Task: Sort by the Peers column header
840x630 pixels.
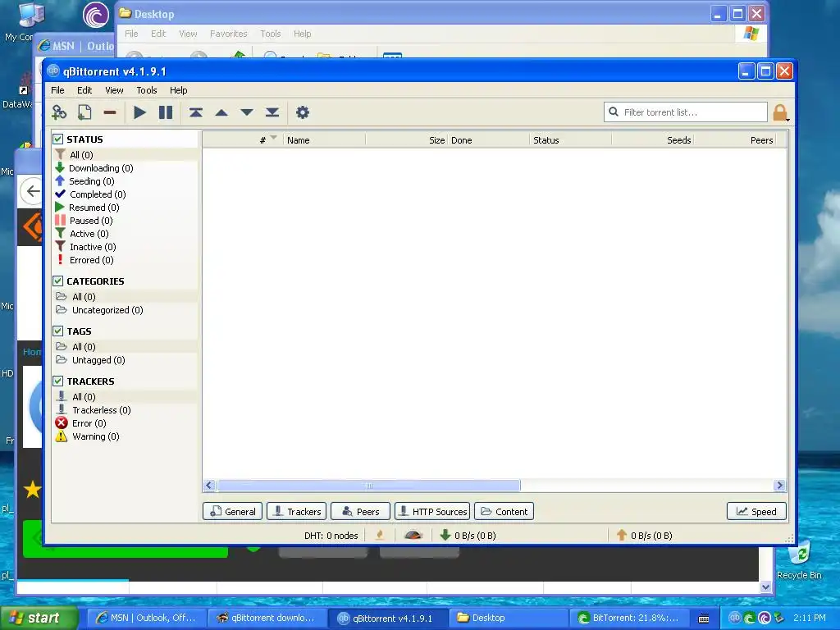Action: pyautogui.click(x=734, y=139)
